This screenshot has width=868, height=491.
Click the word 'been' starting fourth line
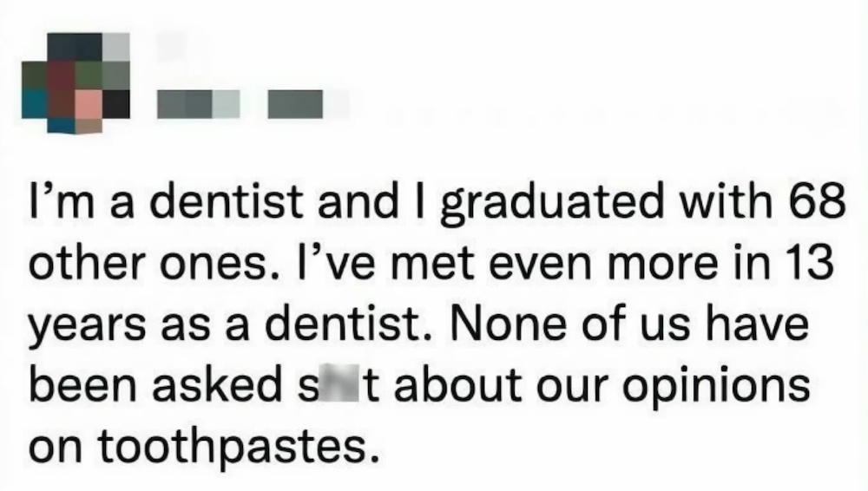(82, 382)
